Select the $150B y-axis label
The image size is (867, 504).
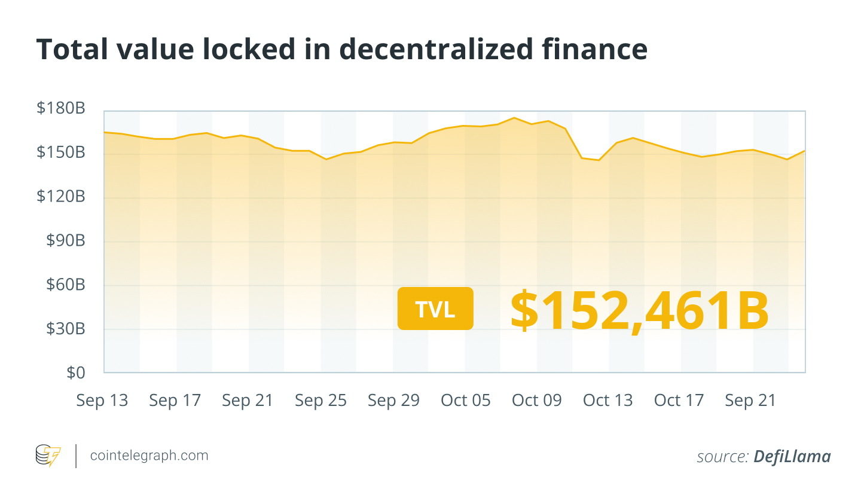point(61,152)
